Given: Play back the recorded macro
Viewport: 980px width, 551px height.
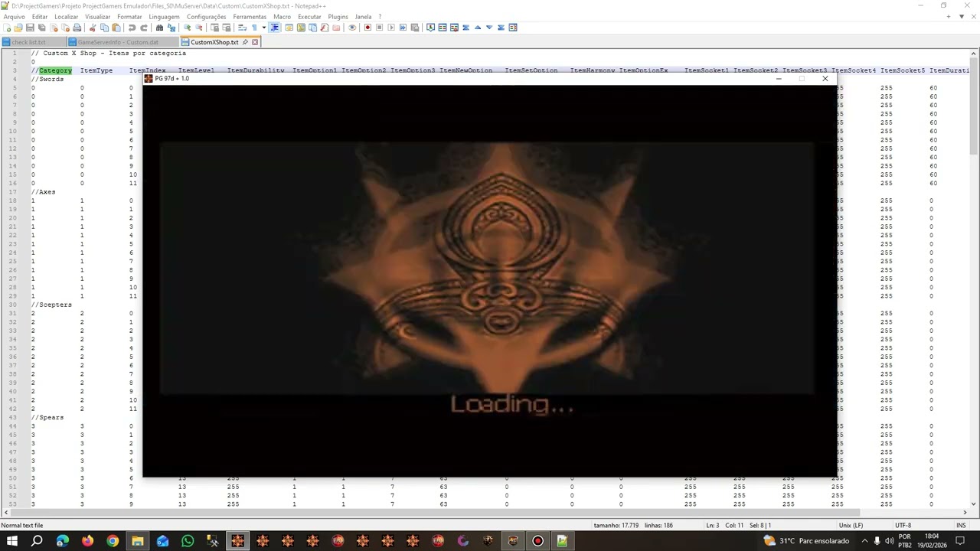Looking at the screenshot, I should (391, 28).
